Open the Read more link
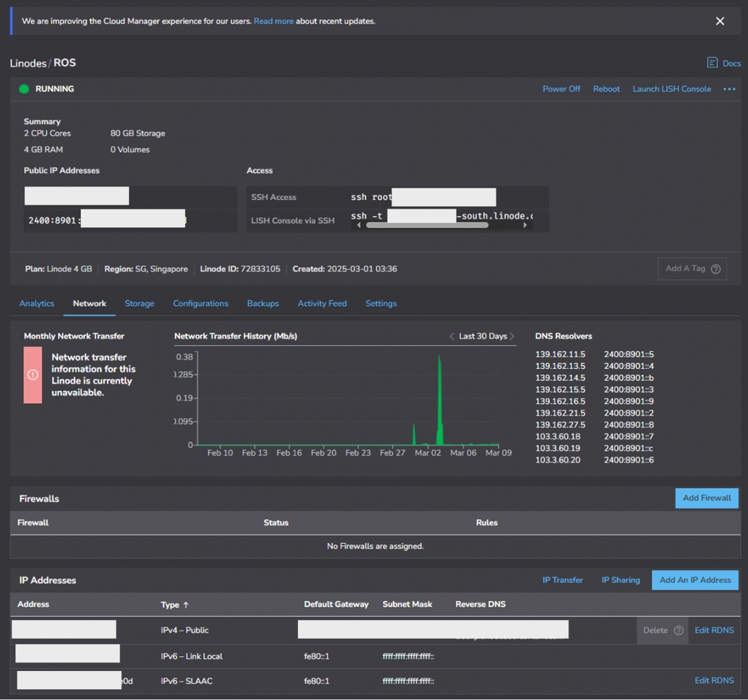 [273, 21]
